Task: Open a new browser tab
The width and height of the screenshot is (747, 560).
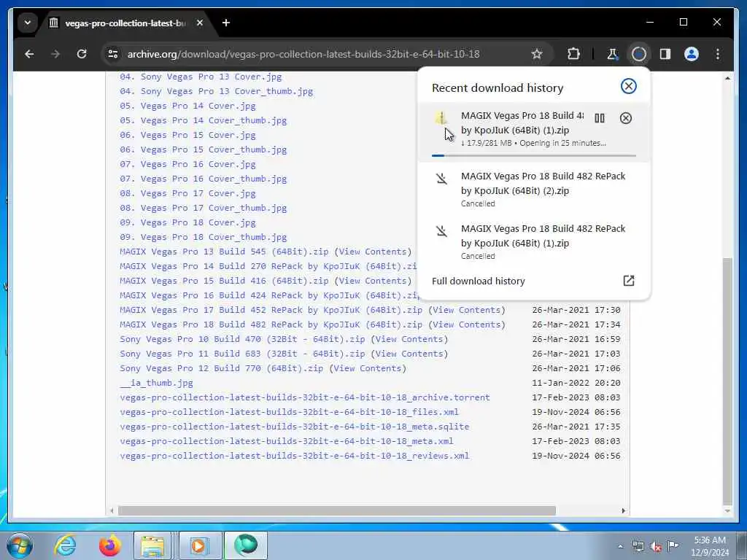Action: [x=226, y=23]
